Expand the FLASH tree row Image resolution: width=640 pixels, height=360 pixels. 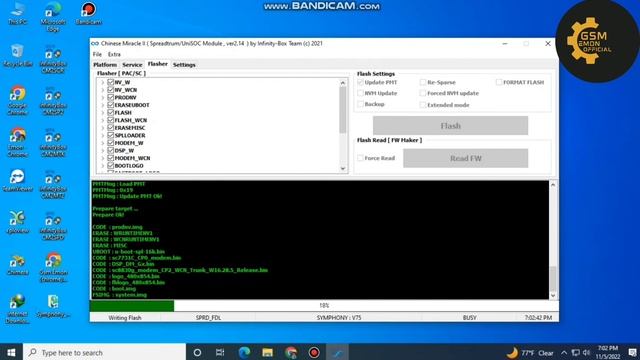pos(103,113)
